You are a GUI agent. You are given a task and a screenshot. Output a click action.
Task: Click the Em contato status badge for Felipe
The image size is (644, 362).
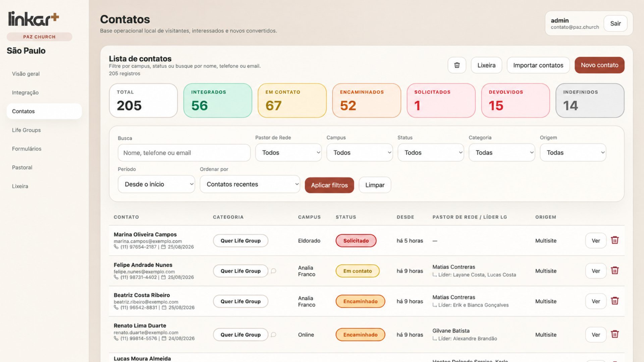click(358, 271)
